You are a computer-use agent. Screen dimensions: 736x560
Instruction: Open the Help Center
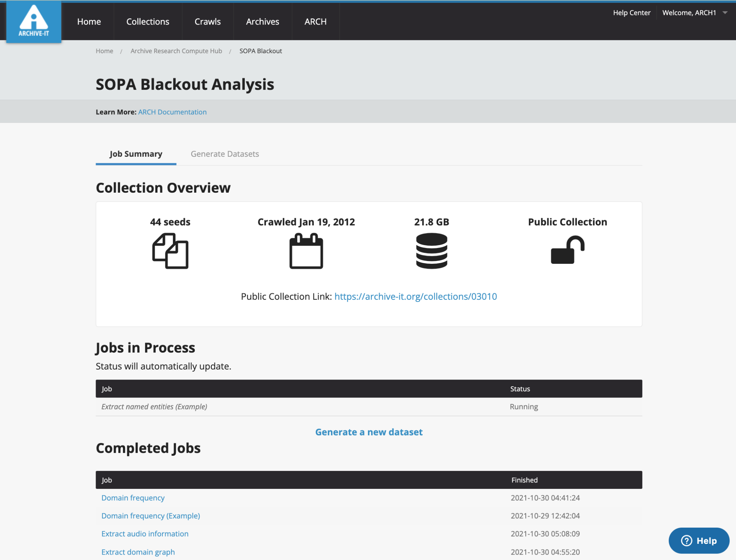click(x=631, y=13)
